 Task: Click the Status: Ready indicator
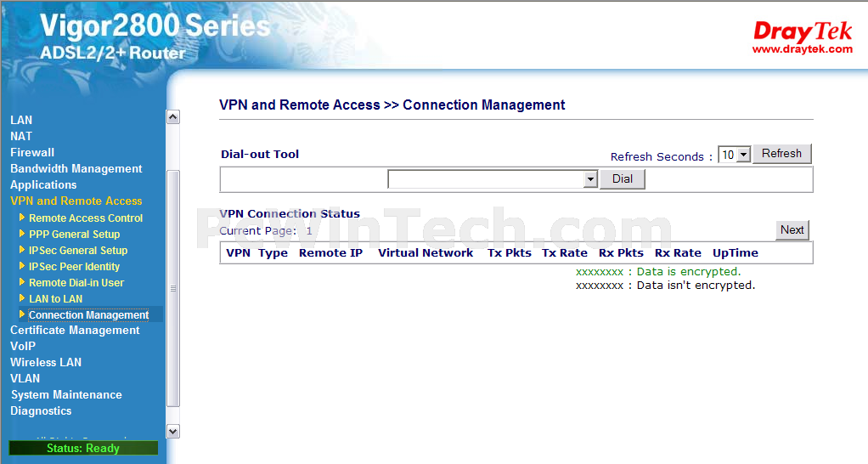point(83,448)
